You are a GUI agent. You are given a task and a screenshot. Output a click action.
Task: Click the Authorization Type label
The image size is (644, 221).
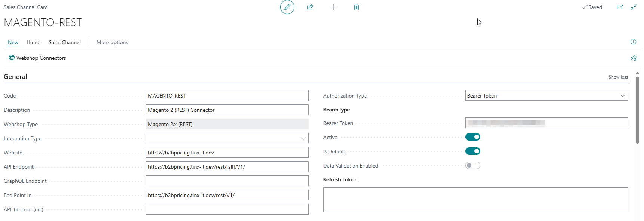click(345, 96)
